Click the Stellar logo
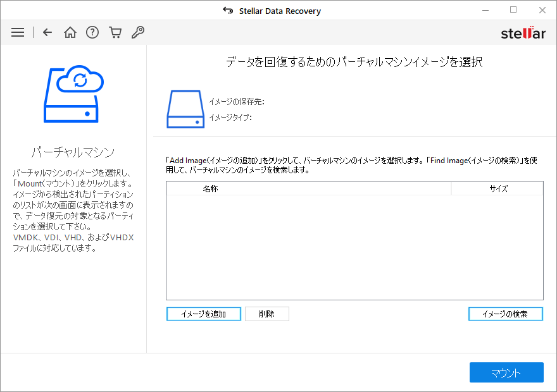The image size is (557, 392). (523, 33)
